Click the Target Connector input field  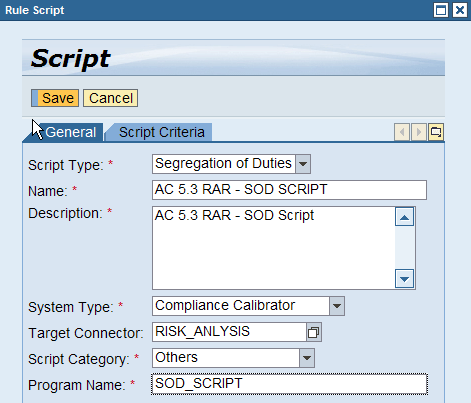point(229,332)
